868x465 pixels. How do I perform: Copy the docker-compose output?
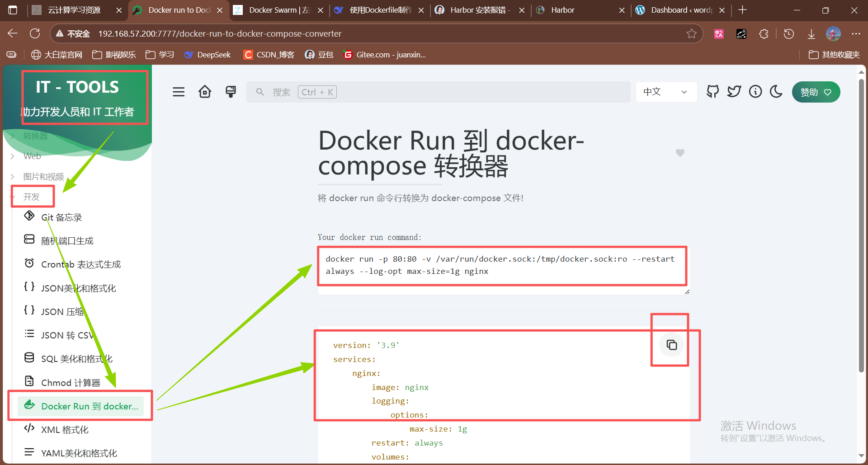[671, 345]
